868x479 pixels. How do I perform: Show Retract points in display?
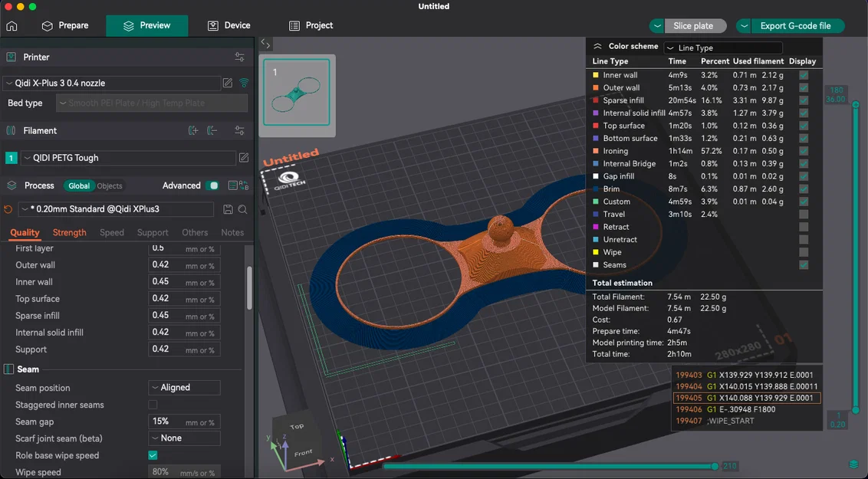click(804, 227)
